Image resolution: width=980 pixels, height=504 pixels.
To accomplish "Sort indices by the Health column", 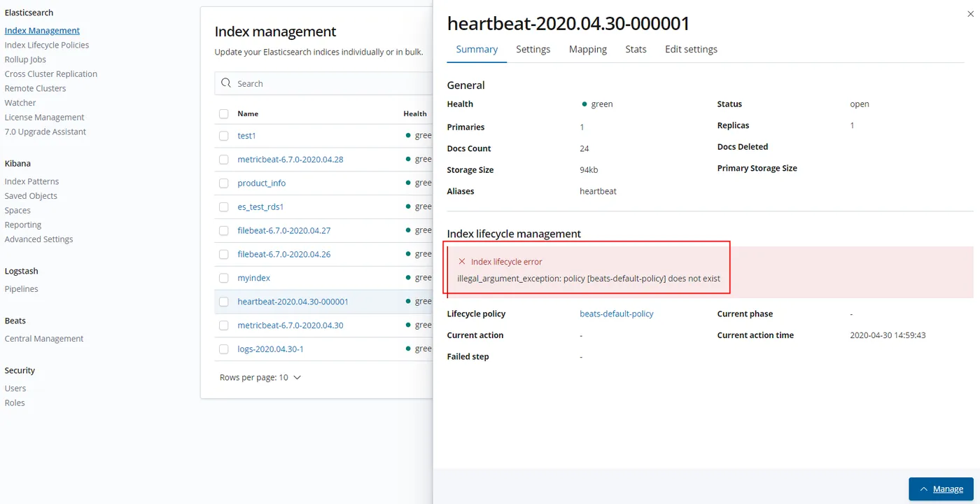I will (x=415, y=113).
